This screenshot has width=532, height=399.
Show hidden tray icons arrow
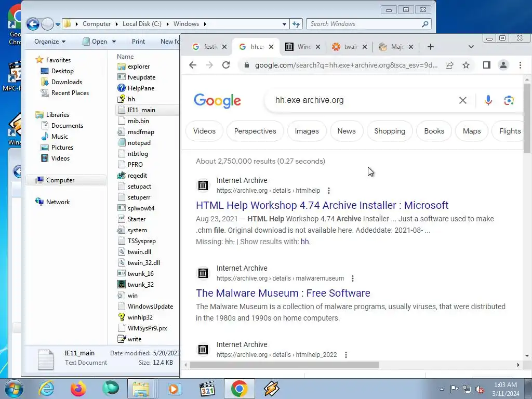(442, 390)
